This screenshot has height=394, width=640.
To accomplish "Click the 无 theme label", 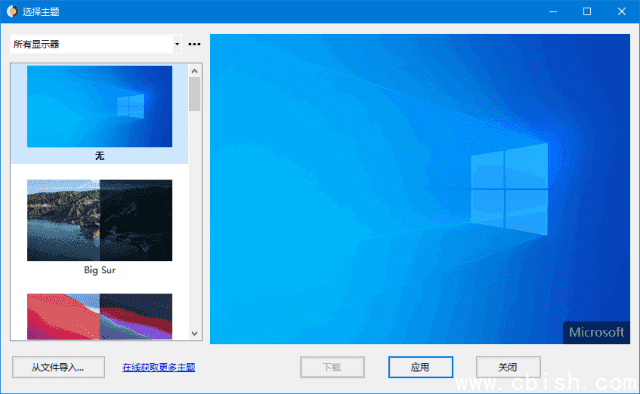I will pyautogui.click(x=100, y=156).
